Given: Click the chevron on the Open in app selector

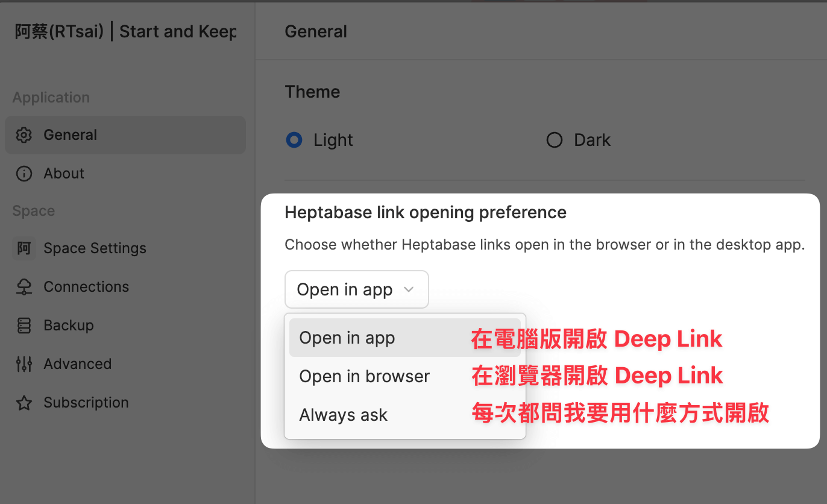Looking at the screenshot, I should pos(409,289).
